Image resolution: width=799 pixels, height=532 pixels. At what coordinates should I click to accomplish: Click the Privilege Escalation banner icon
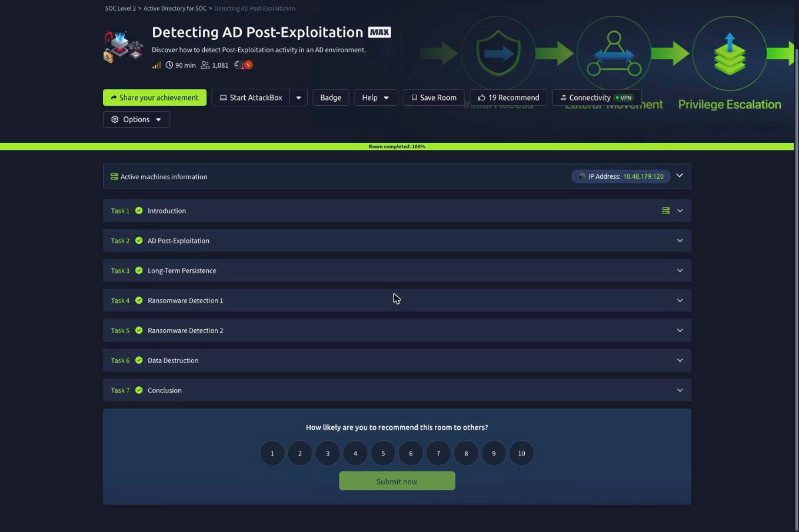click(x=730, y=53)
